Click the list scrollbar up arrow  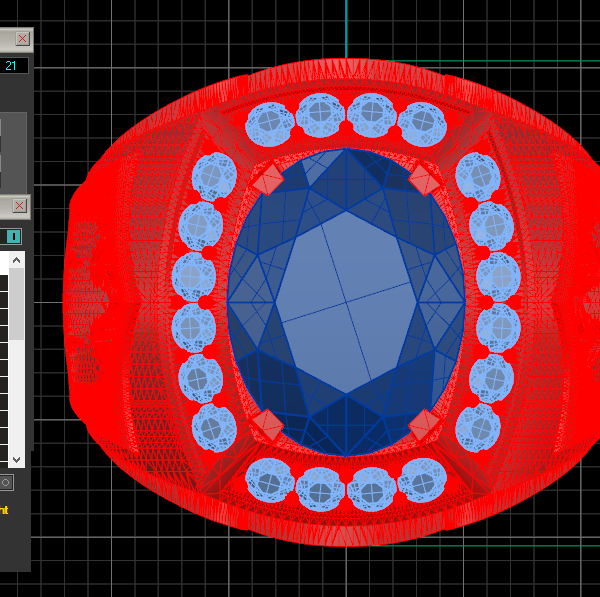(x=17, y=261)
